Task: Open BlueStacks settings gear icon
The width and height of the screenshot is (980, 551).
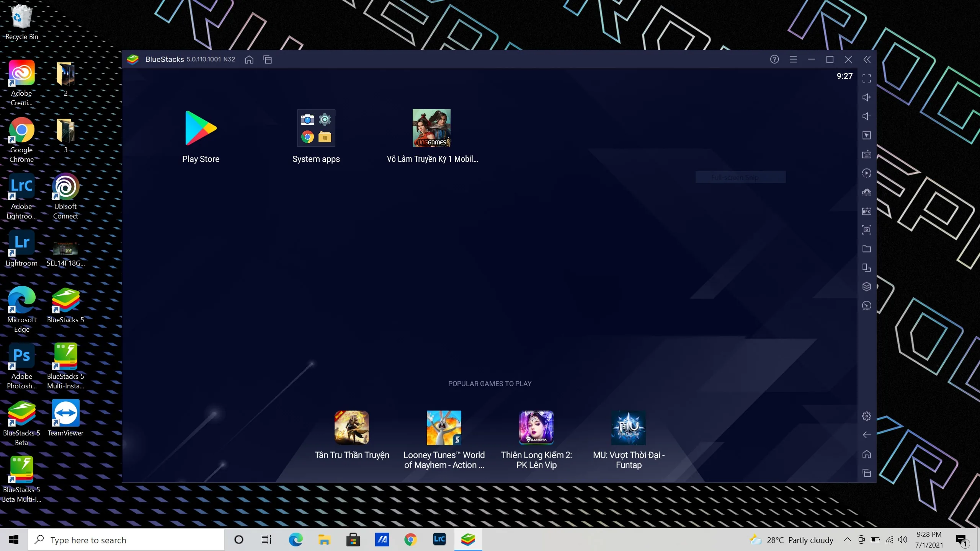Action: [x=867, y=416]
